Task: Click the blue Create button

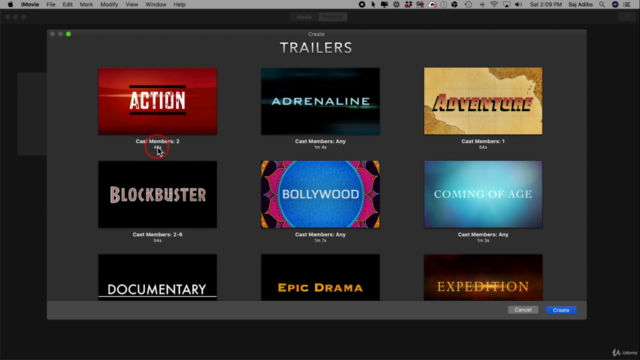Action: (561, 310)
